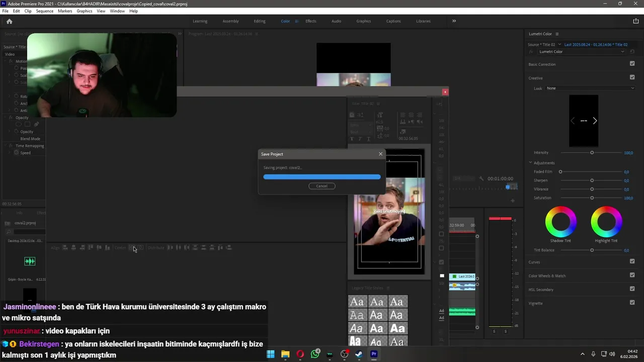Click the Highlight Tint color wheel
The width and height of the screenshot is (644, 362).
pyautogui.click(x=606, y=222)
